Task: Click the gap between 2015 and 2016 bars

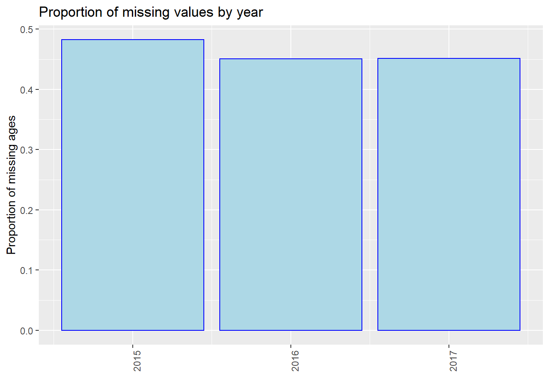Action: [x=212, y=194]
